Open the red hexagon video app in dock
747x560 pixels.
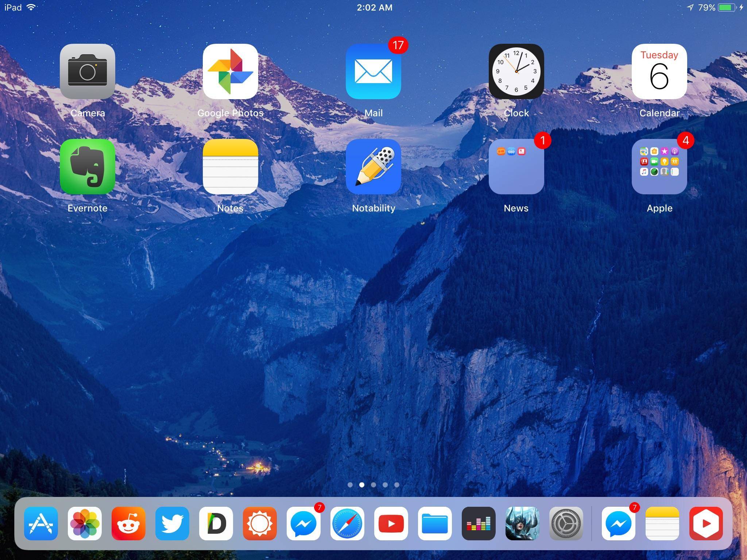(x=706, y=524)
